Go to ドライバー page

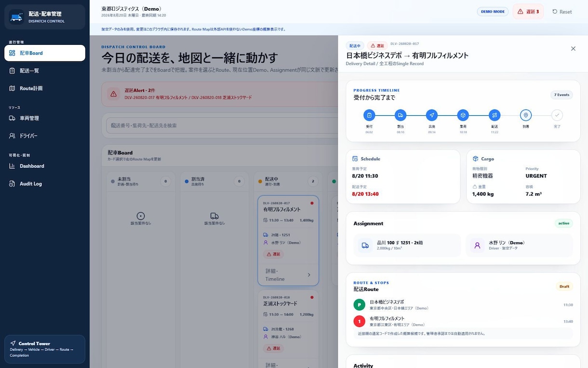pyautogui.click(x=45, y=136)
